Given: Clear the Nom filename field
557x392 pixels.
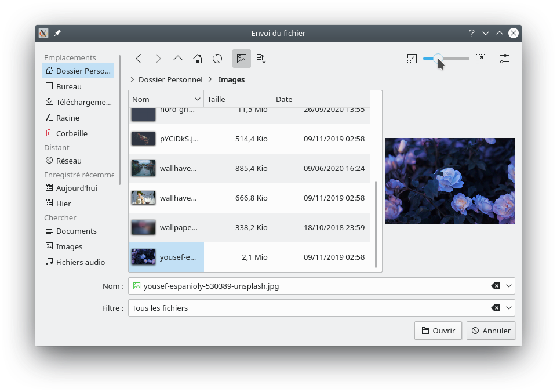Looking at the screenshot, I should click(x=496, y=286).
